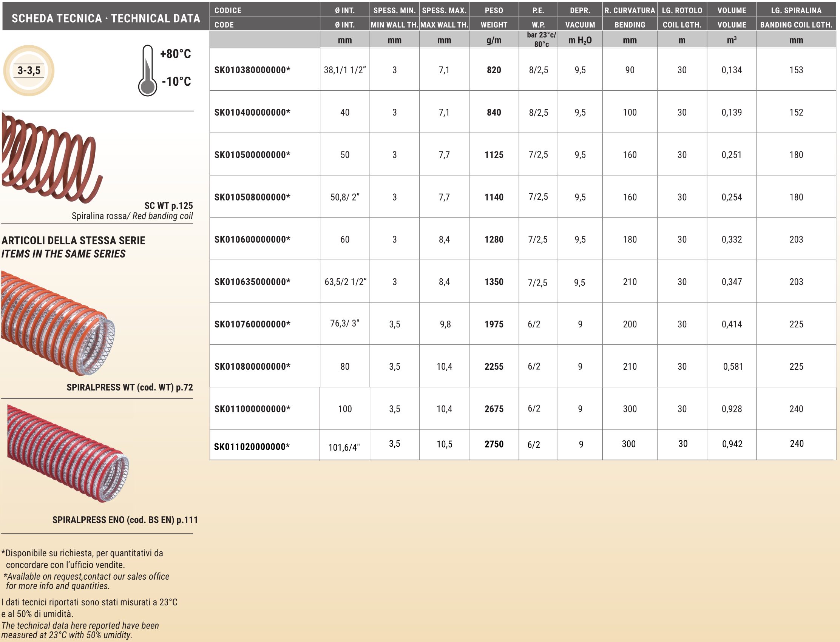
Task: Click the R. CURVATURA column header
Action: tap(629, 10)
